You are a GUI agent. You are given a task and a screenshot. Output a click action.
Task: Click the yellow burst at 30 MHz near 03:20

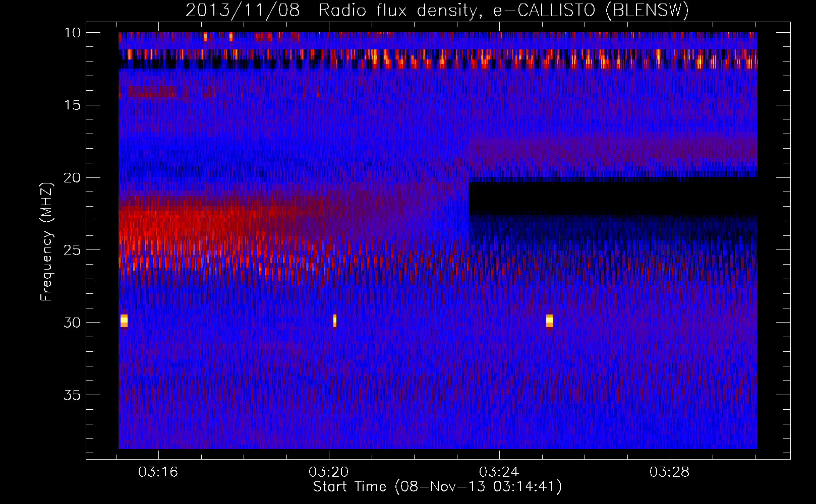point(335,321)
